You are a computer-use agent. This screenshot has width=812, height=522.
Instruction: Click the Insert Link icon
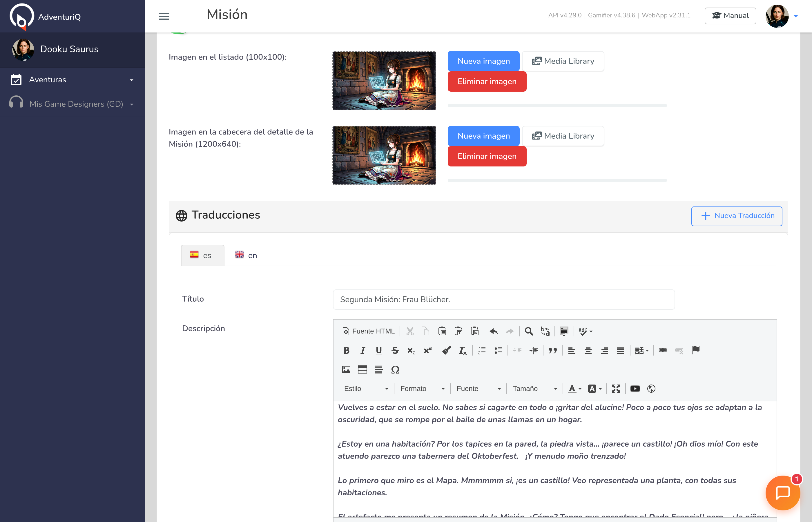pos(663,351)
